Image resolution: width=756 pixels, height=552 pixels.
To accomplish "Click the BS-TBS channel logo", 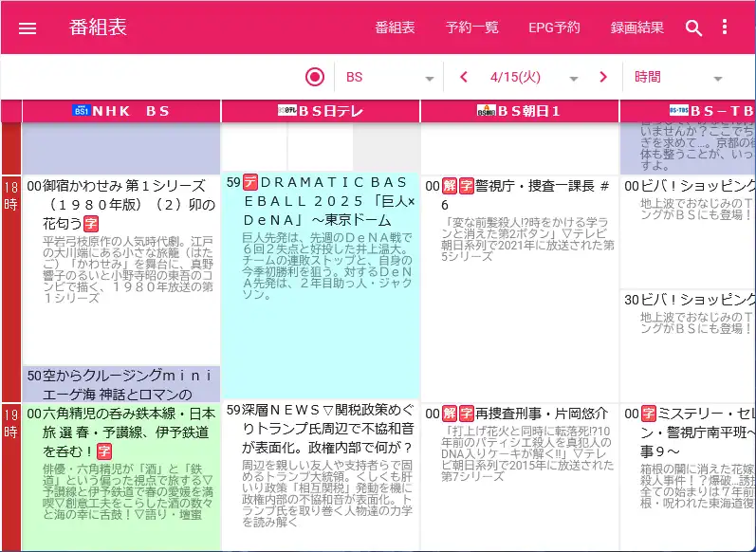I will click(x=679, y=110).
